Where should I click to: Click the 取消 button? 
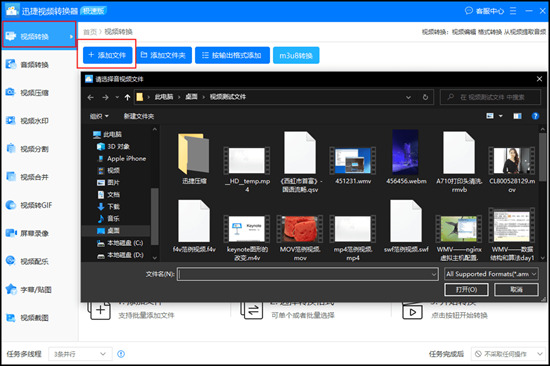(516, 290)
